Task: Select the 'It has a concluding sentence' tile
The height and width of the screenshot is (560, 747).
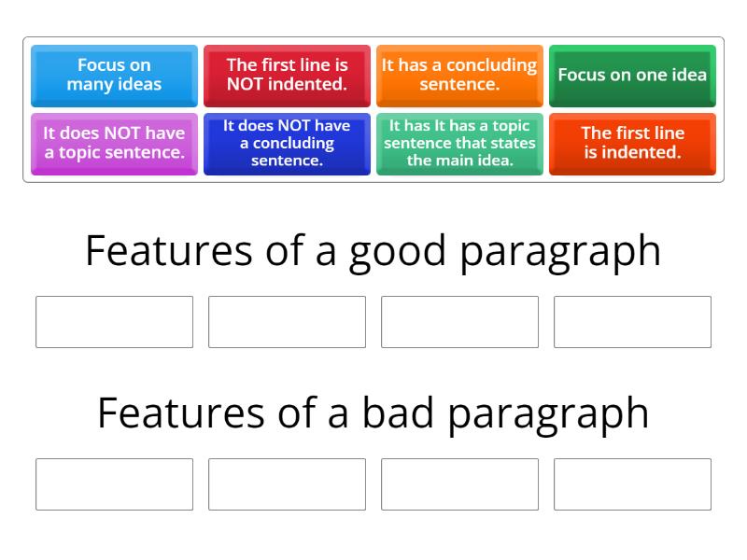Action: click(x=459, y=76)
